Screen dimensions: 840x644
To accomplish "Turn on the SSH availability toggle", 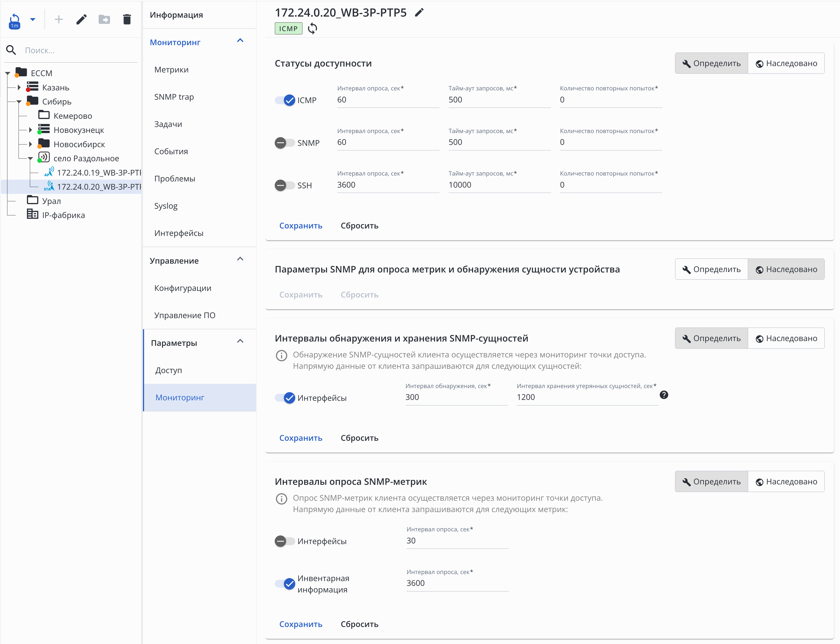I will pos(285,186).
